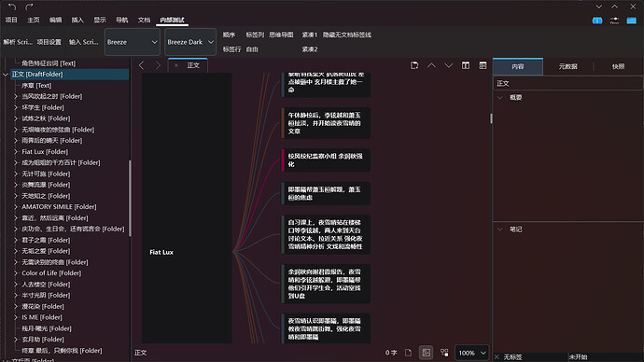Click the linked-nodes icon in footer
The width and height of the screenshot is (644, 362).
pyautogui.click(x=444, y=353)
